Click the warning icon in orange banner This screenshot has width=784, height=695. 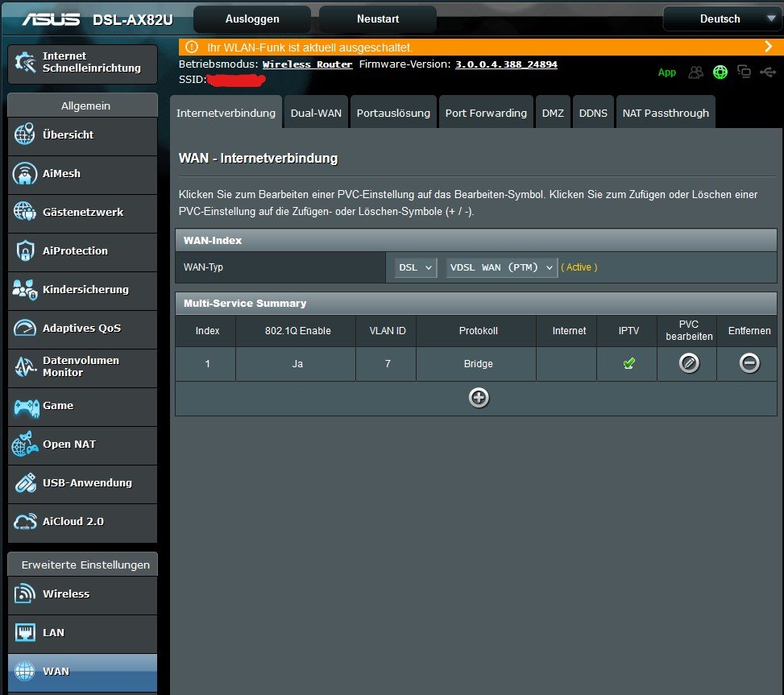[192, 47]
